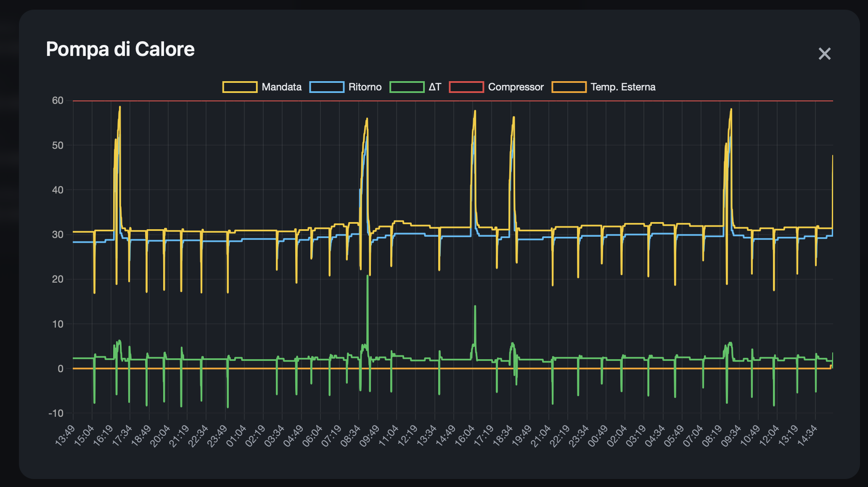The width and height of the screenshot is (868, 487).
Task: Click the -10 y-axis value label
Action: (56, 413)
